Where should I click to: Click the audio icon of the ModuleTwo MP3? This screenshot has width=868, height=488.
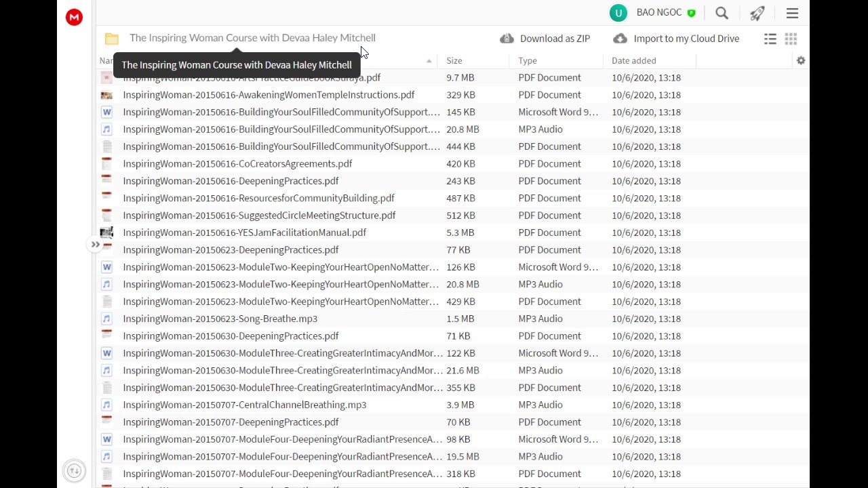coord(106,285)
